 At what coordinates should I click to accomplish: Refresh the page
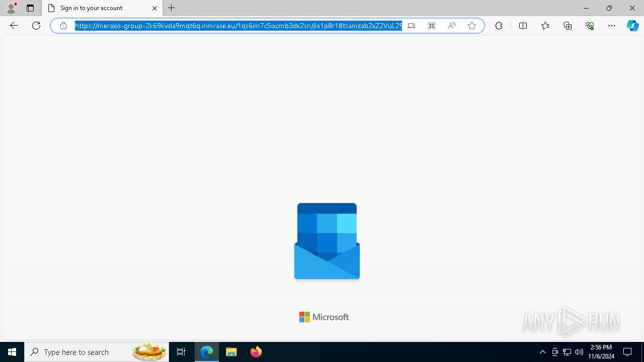pyautogui.click(x=36, y=26)
